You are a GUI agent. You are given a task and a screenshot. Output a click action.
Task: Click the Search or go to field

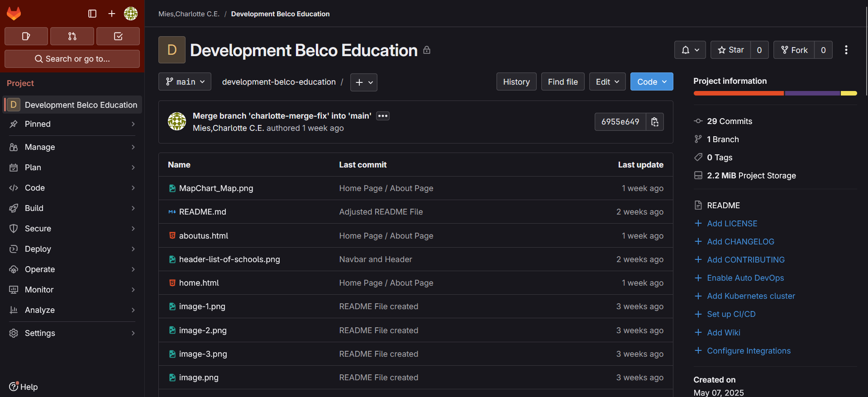[72, 59]
